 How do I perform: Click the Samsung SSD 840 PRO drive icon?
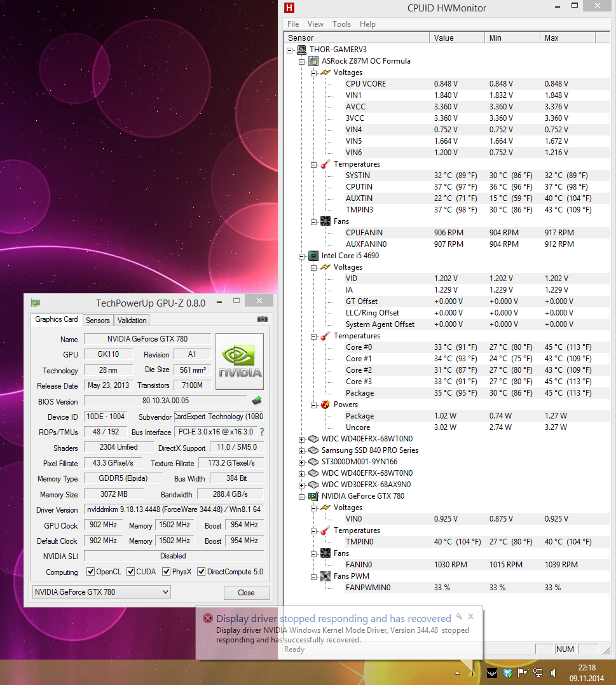[313, 450]
